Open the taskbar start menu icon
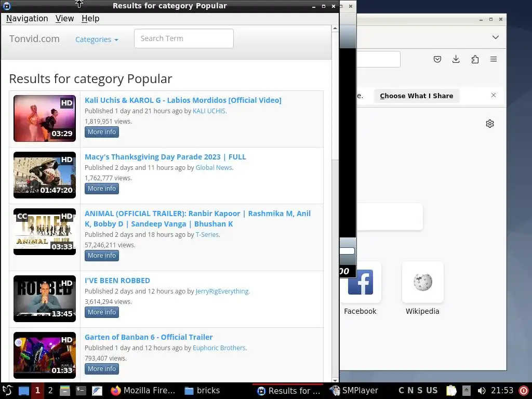Viewport: 532px width, 399px height. 7,391
